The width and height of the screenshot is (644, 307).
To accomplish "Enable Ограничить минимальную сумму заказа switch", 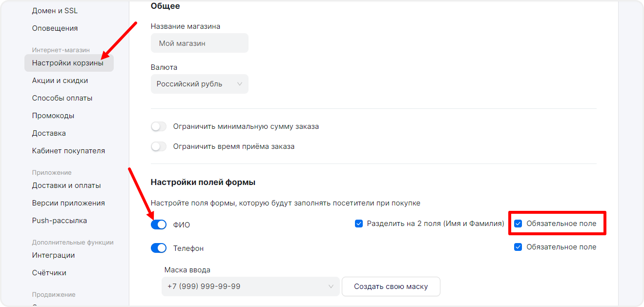I will [x=159, y=126].
